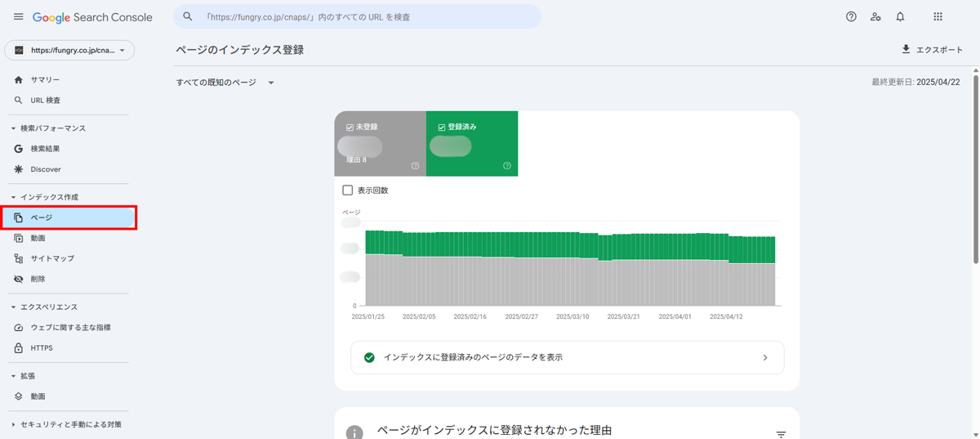Collapse the 検索パフォーマンス section
The width and height of the screenshot is (980, 439).
pos(13,128)
